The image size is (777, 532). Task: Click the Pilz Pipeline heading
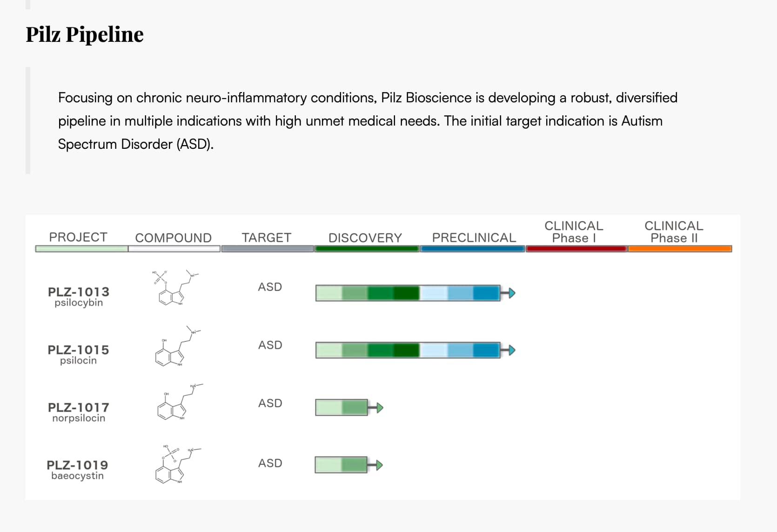coord(85,34)
